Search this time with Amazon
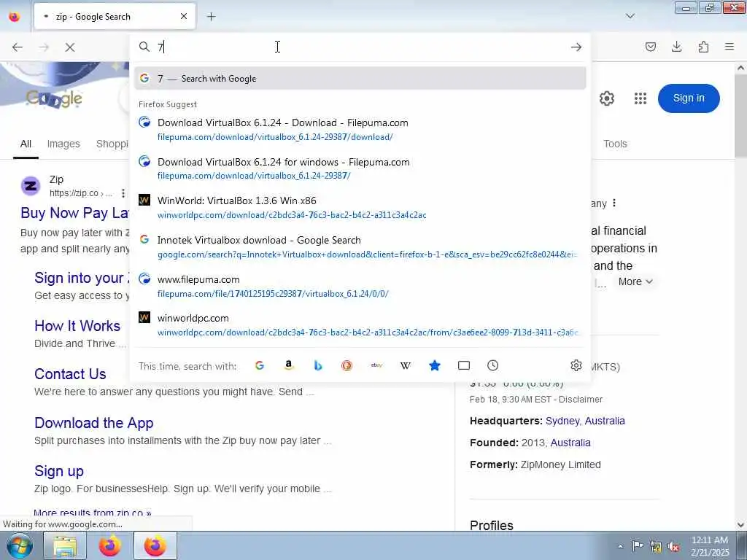 (289, 365)
